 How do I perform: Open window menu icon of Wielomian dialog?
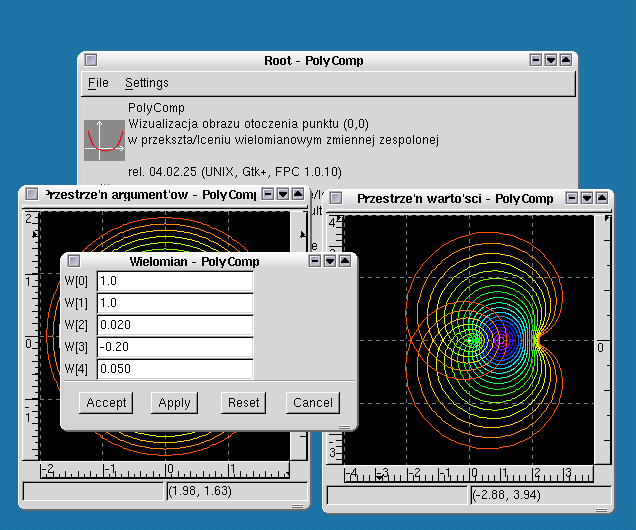(71, 261)
